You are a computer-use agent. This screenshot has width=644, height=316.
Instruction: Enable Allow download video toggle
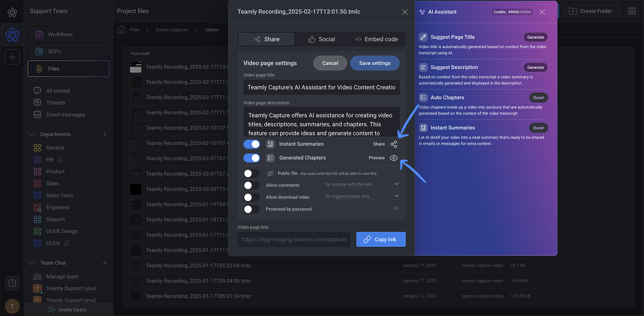(252, 197)
